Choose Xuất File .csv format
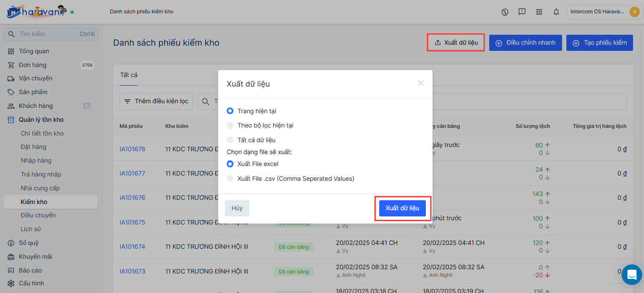This screenshot has width=644, height=293. [x=230, y=179]
